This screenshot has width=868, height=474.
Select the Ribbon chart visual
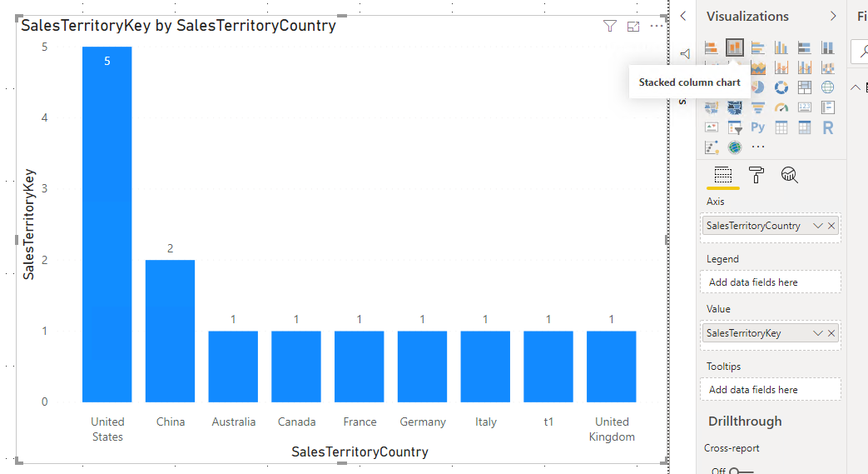(827, 67)
